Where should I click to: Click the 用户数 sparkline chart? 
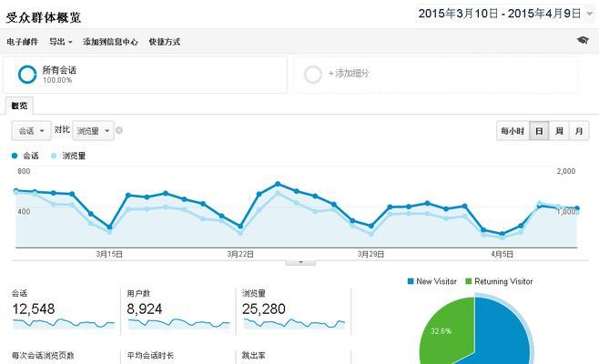[x=178, y=324]
